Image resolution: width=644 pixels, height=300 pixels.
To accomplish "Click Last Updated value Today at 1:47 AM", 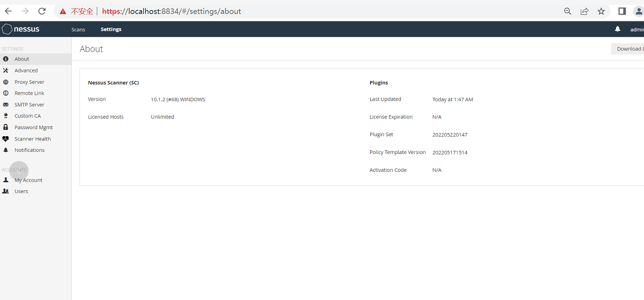I will click(453, 99).
